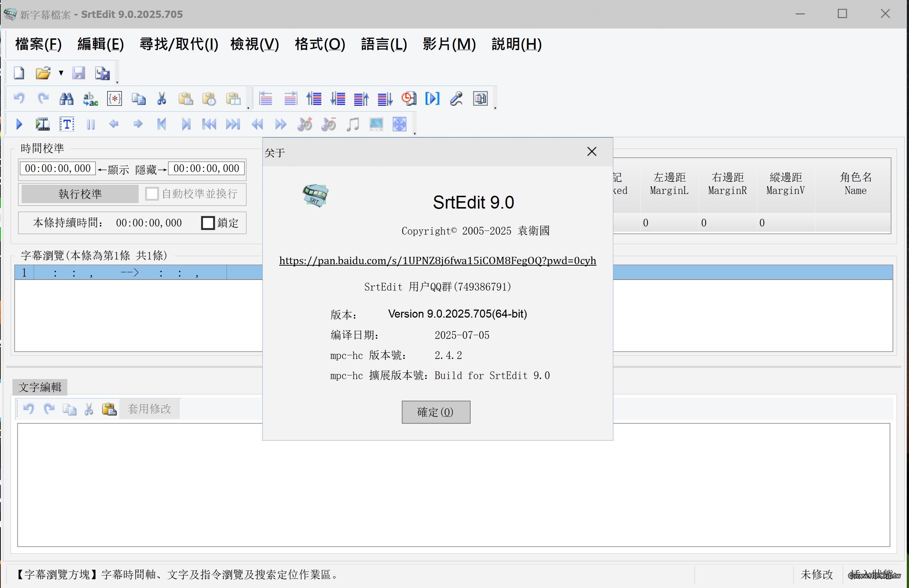Click the red-lines down-arrow icon
The image size is (909, 588).
[x=338, y=98]
